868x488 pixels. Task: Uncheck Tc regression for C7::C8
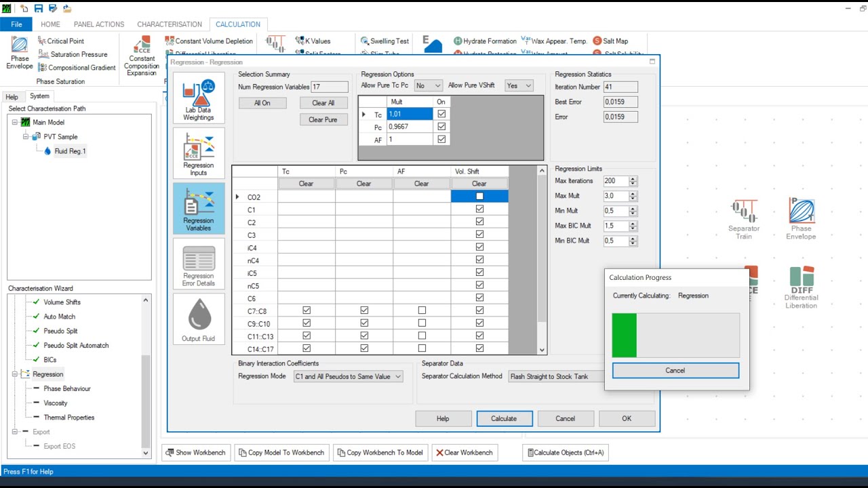point(307,310)
